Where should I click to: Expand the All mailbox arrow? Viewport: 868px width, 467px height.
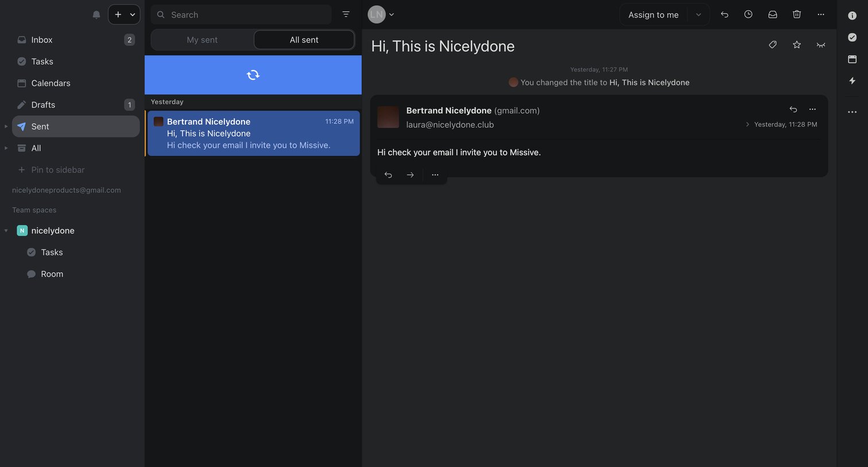click(x=6, y=148)
